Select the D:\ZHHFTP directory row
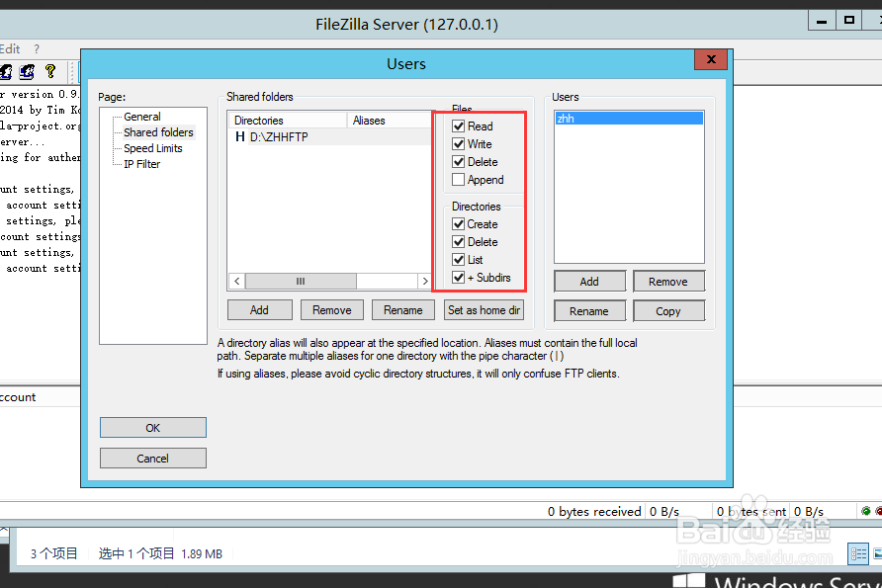 (330, 136)
